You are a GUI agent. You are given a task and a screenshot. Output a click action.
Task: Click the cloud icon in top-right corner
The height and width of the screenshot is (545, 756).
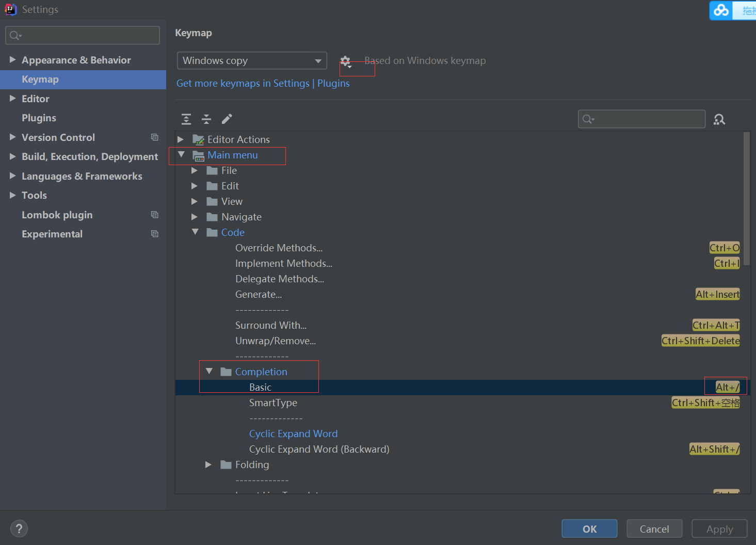[x=721, y=10]
